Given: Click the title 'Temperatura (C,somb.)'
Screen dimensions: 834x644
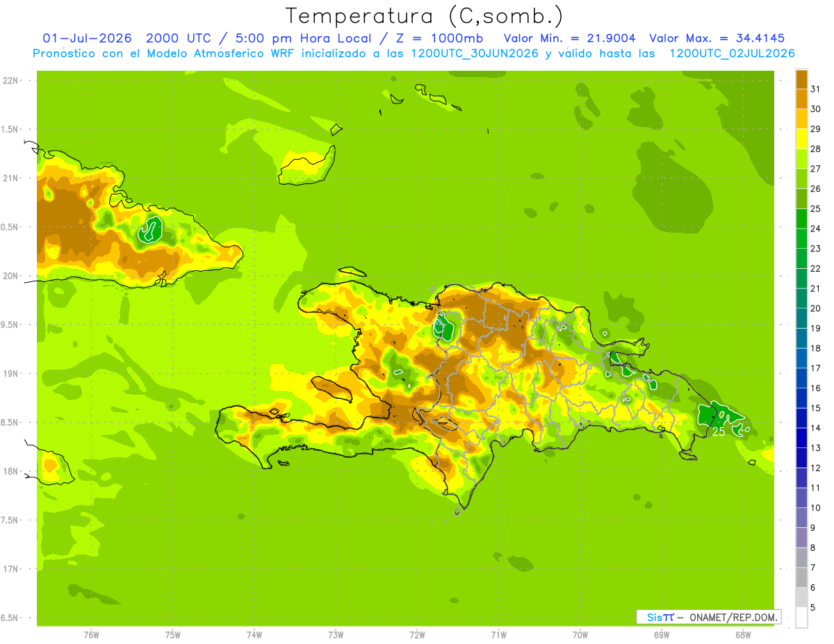Looking at the screenshot, I should (x=424, y=17).
